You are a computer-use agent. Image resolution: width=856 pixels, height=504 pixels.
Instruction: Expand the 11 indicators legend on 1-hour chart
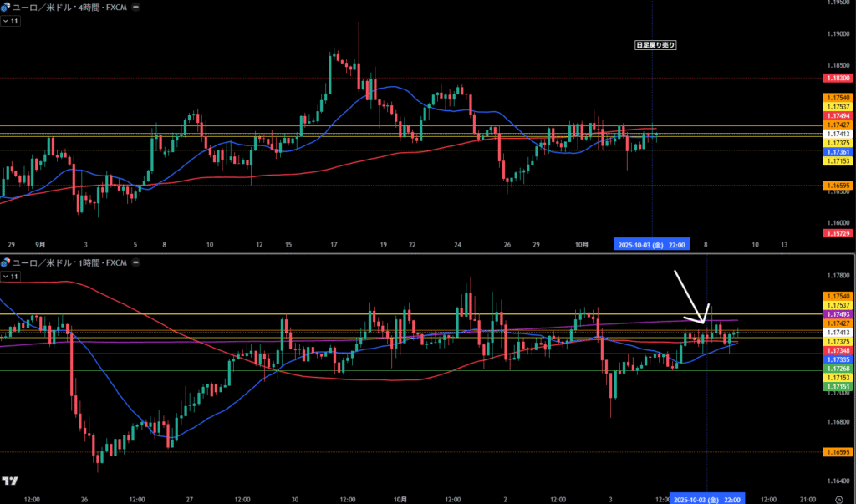[11, 276]
